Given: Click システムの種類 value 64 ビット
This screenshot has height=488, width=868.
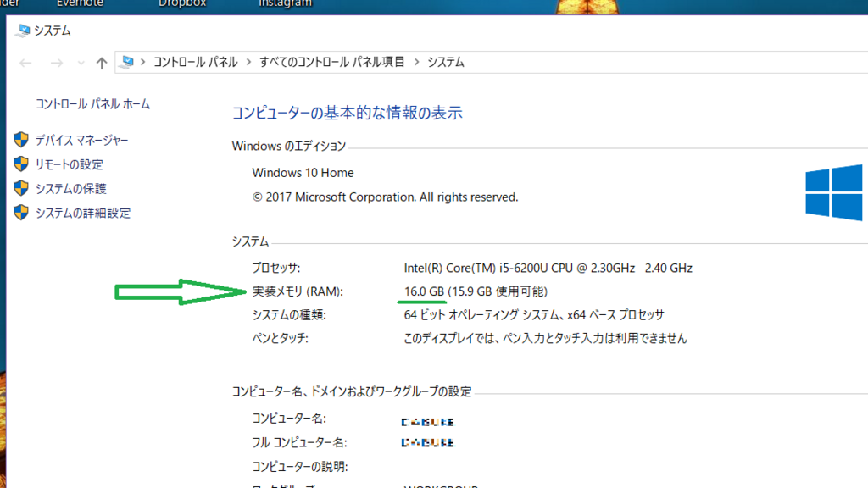Looking at the screenshot, I should coord(534,315).
